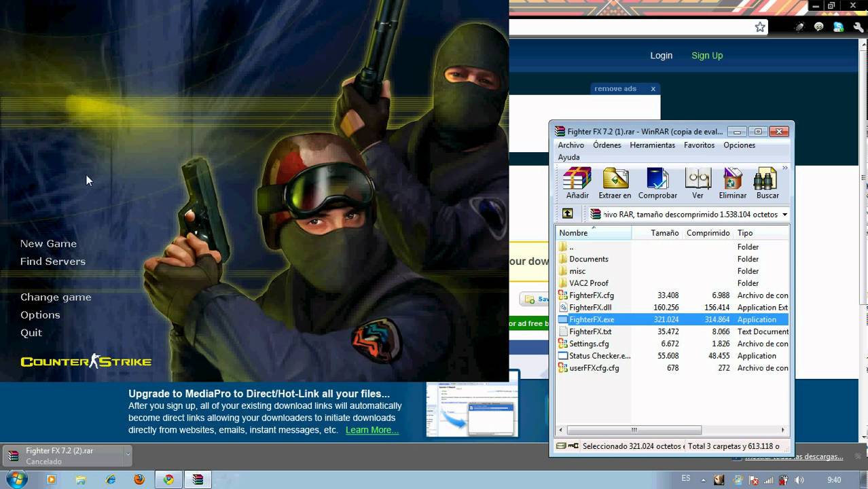Viewport: 868px width, 489px height.
Task: Click the network signal tray icon
Action: (x=767, y=480)
